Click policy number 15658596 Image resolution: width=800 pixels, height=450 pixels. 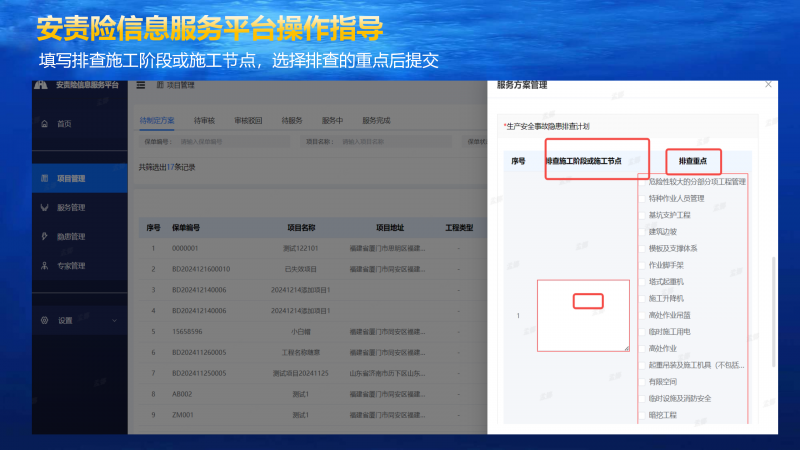[187, 332]
